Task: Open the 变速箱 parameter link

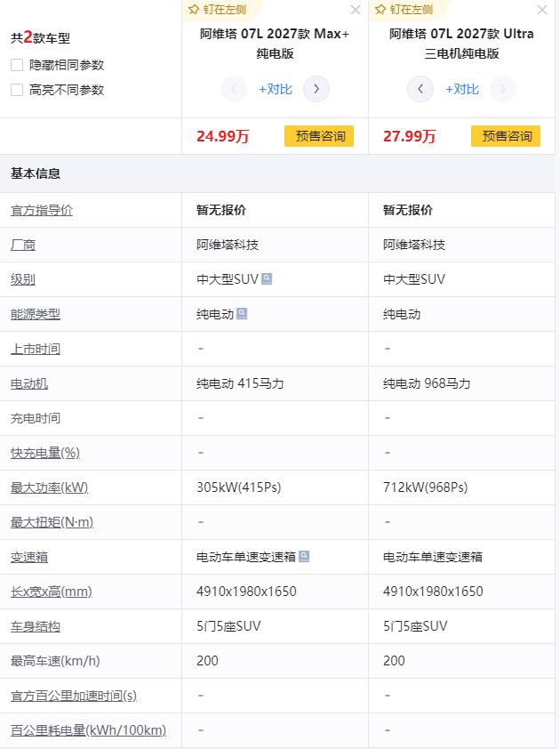Action: click(29, 557)
